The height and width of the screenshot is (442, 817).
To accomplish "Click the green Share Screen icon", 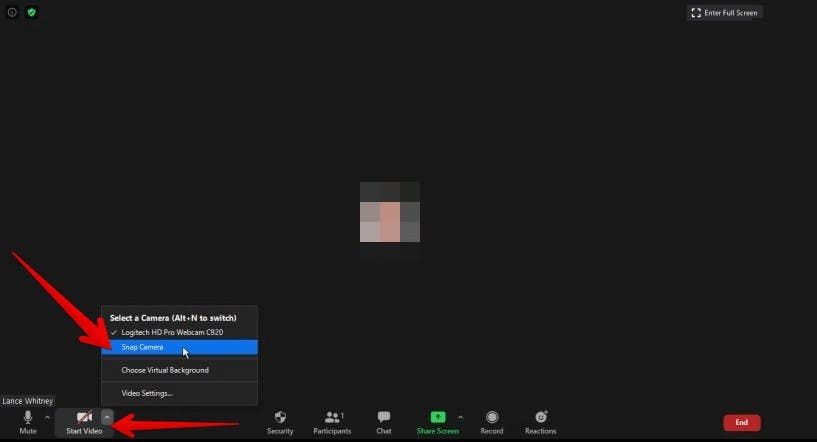I will 437,417.
